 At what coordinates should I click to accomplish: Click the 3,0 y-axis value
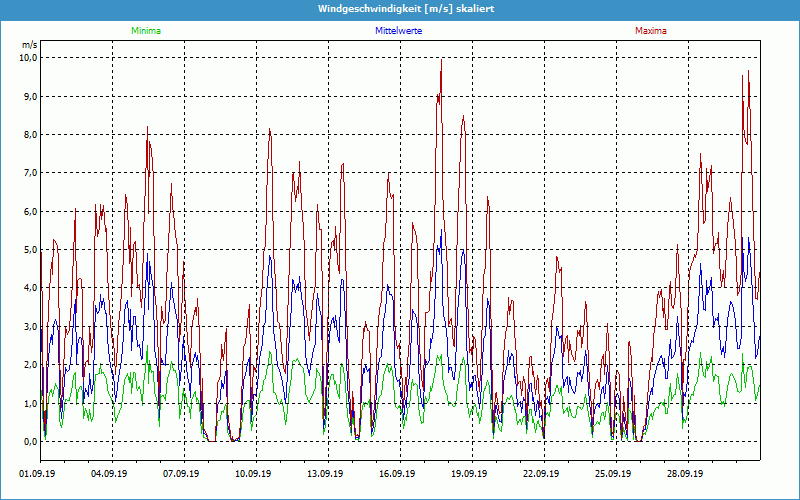[31, 327]
